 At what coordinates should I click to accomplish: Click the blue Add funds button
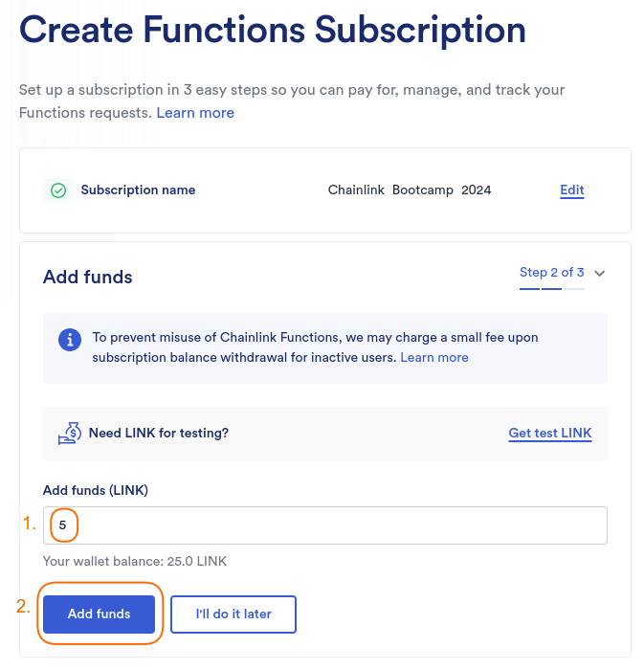point(100,614)
